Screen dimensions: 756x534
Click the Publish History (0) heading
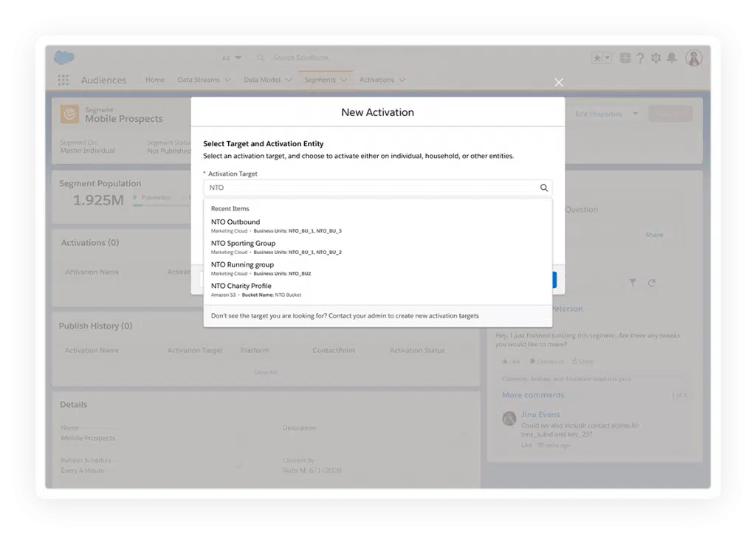point(95,326)
